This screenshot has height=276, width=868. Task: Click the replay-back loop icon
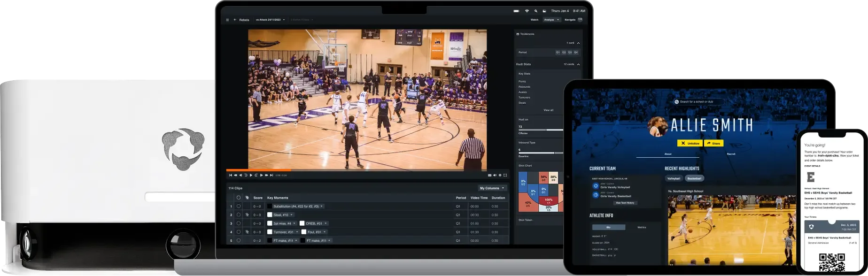click(x=246, y=175)
